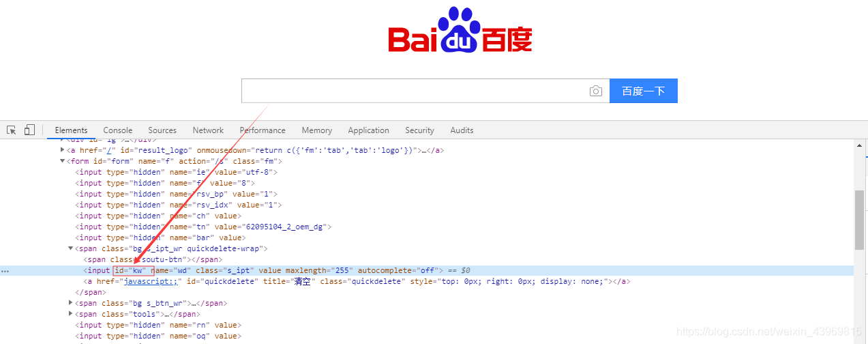Screen dimensions: 868x344
Task: Select the input id="kw" row
Action: pos(427,270)
